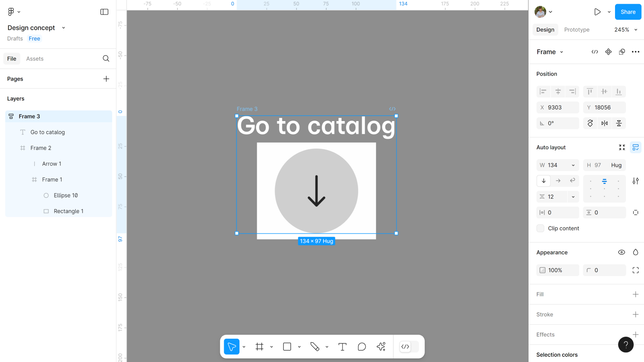Click the blue Share button

(x=627, y=12)
